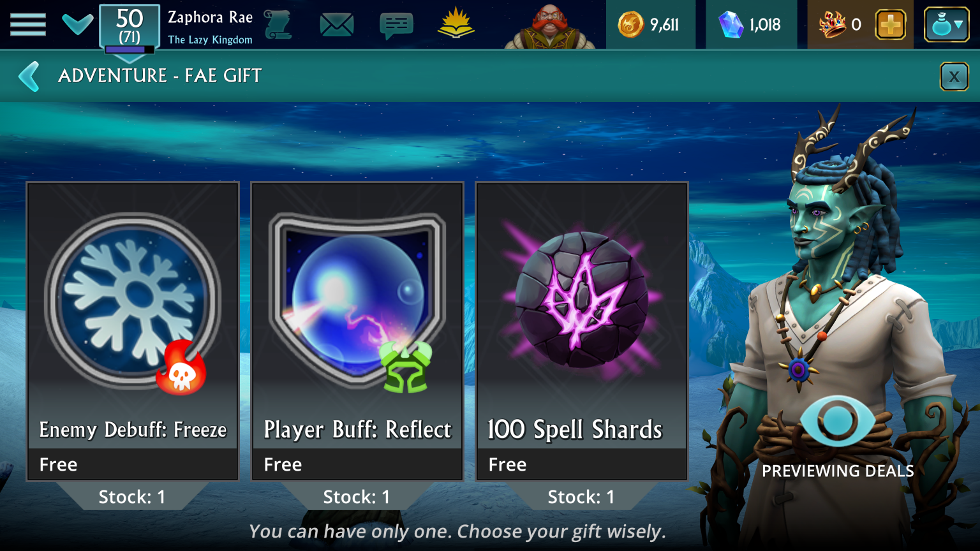Open the quest scroll icon
The width and height of the screenshot is (980, 551).
(278, 25)
